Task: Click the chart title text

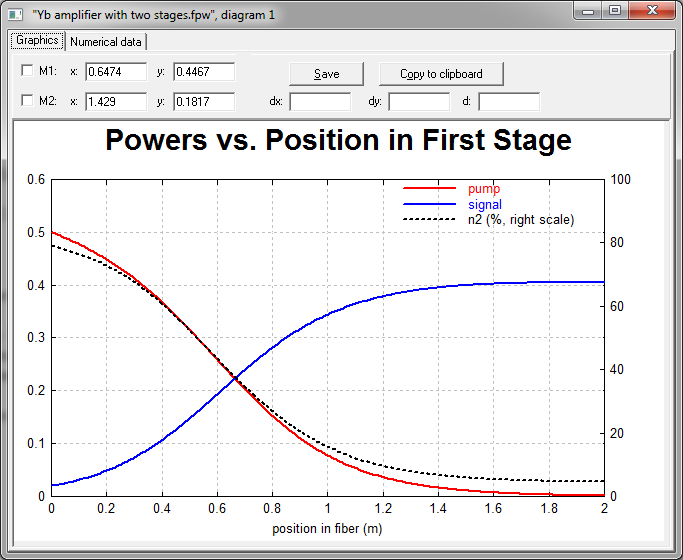Action: 338,140
